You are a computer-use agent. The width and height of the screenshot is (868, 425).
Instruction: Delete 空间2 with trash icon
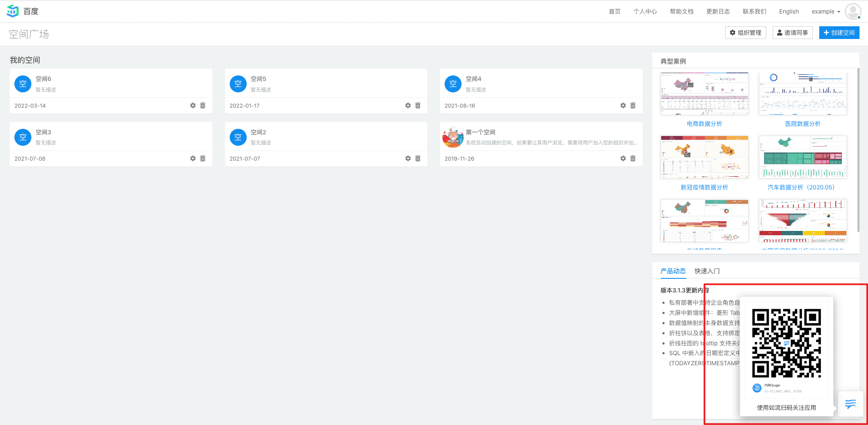point(418,158)
